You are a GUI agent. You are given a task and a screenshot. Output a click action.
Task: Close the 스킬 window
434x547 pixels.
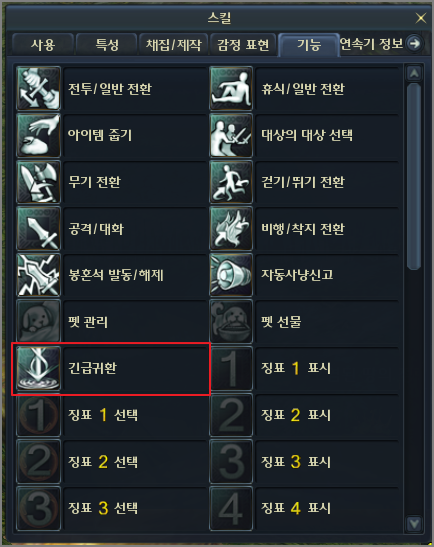[x=421, y=17]
